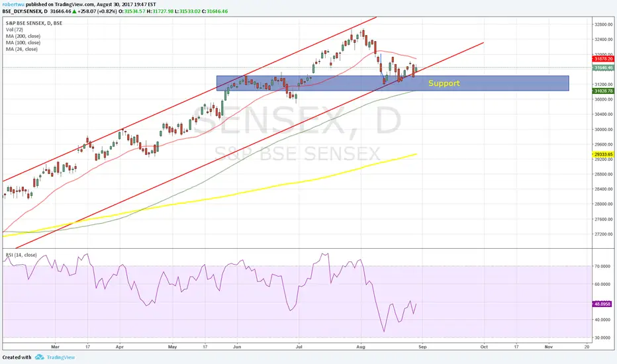Screen dimensions: 617x364
Task: Select the MA (100, close) legend entry
Action: click(23, 42)
